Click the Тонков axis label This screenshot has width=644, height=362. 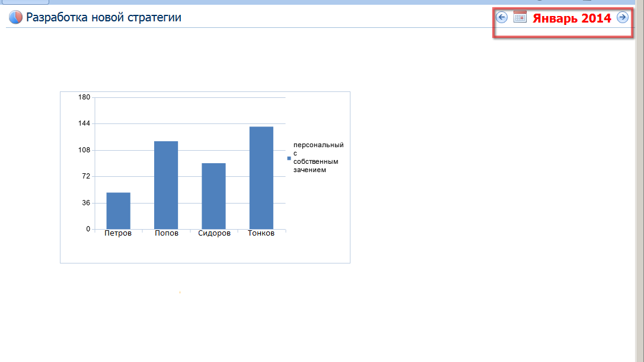[261, 234]
